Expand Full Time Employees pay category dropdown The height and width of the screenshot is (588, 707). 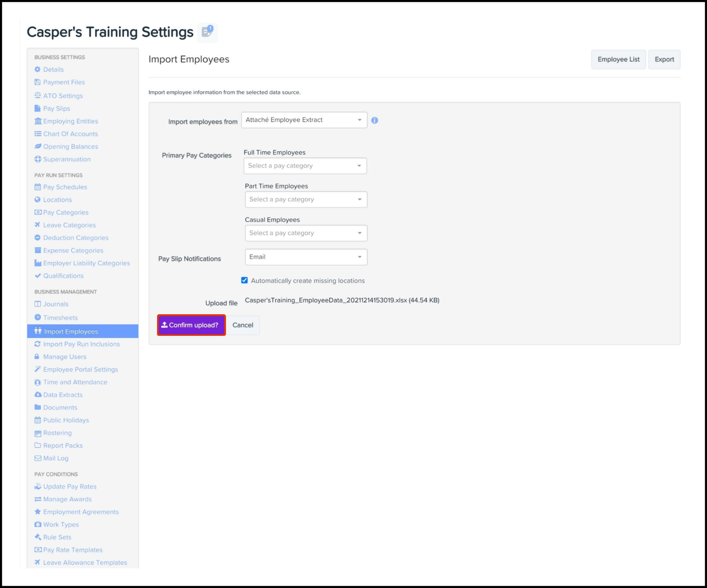tap(305, 166)
